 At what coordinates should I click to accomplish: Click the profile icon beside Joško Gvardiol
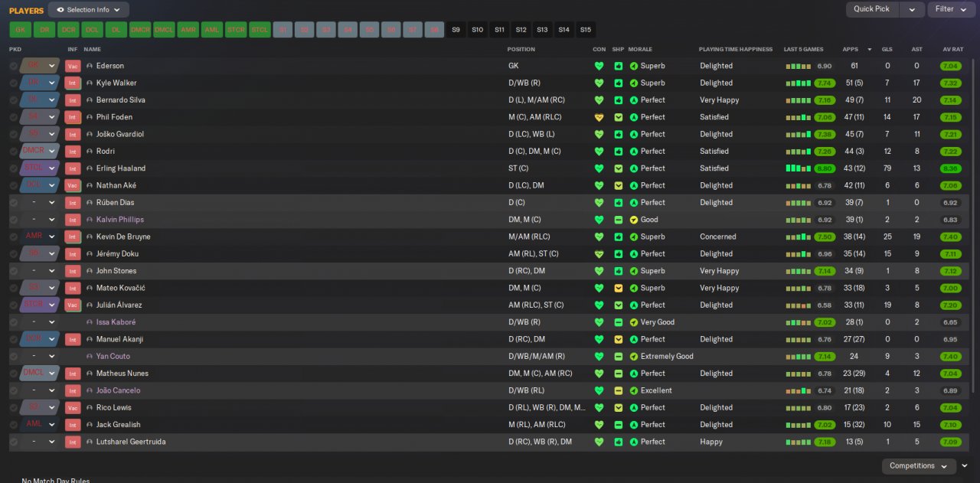click(x=90, y=134)
